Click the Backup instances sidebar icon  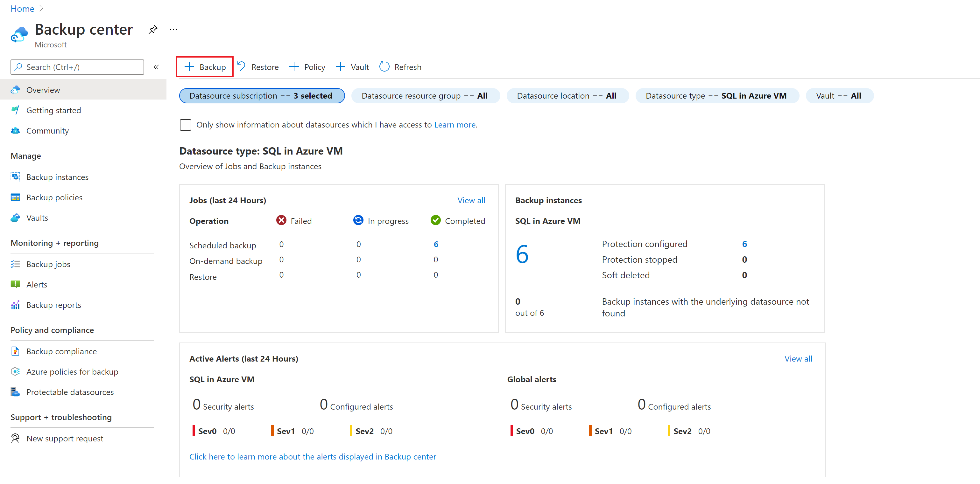(14, 177)
